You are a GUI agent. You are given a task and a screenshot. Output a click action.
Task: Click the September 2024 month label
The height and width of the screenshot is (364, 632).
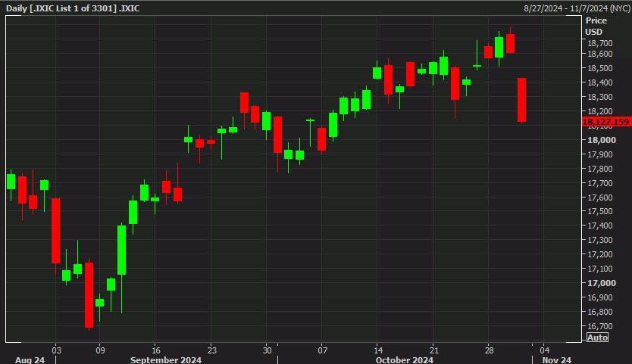pos(166,359)
